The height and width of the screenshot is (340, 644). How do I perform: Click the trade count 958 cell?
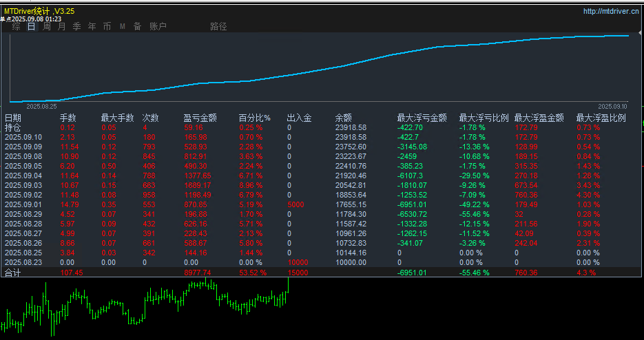pos(149,195)
